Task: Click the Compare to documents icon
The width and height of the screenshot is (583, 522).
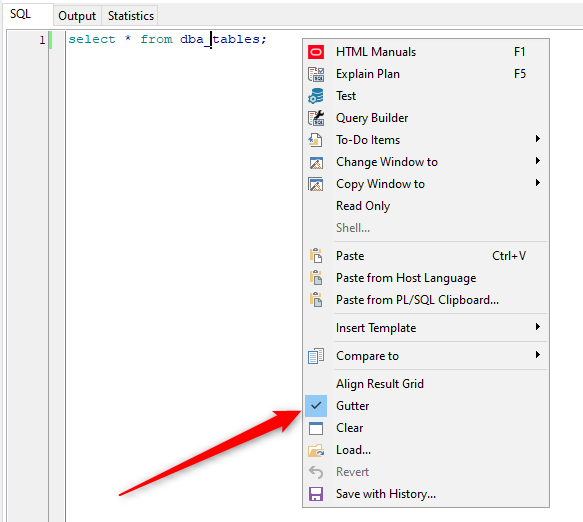Action: [316, 356]
